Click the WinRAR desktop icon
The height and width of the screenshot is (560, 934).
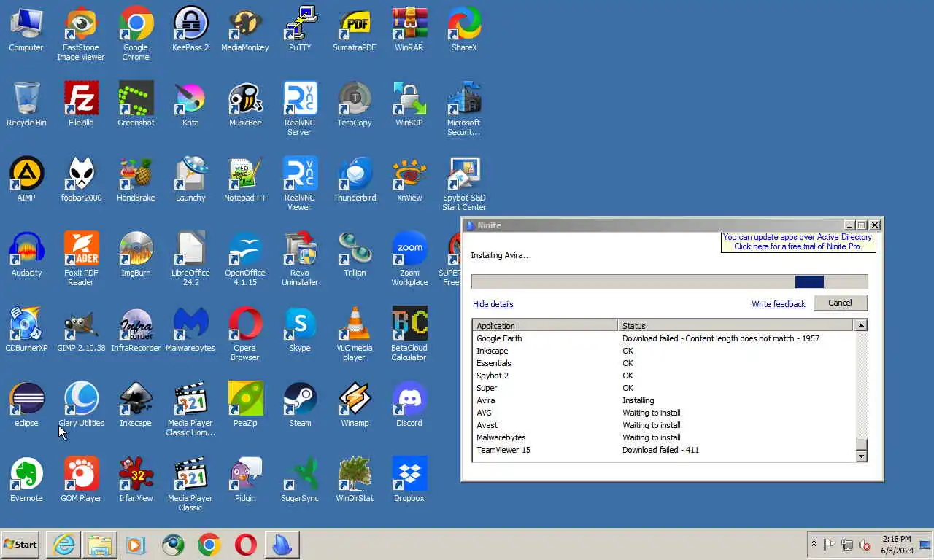[409, 29]
